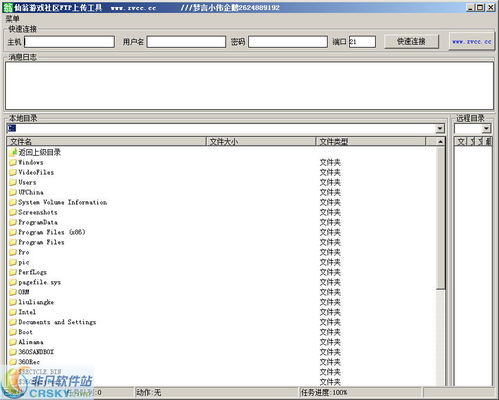This screenshot has width=499, height=400.
Task: Click the Program Files (x86) folder icon
Action: [13, 232]
